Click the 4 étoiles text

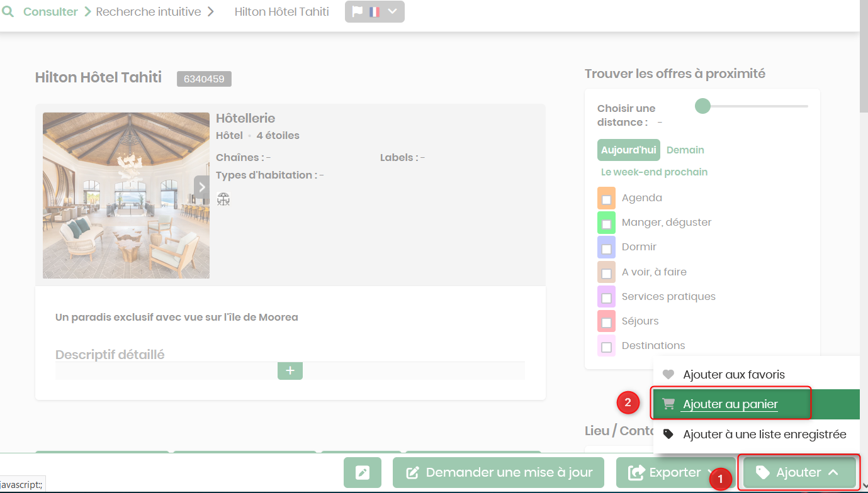click(278, 136)
